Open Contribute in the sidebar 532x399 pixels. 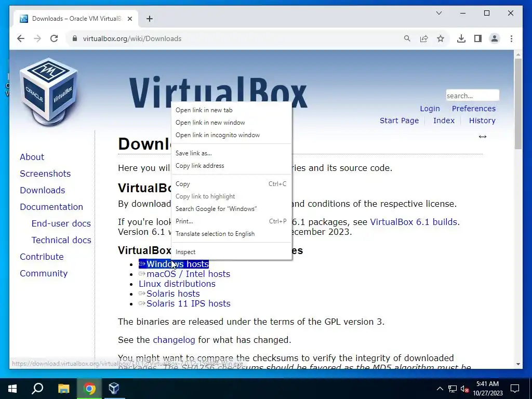coord(42,257)
